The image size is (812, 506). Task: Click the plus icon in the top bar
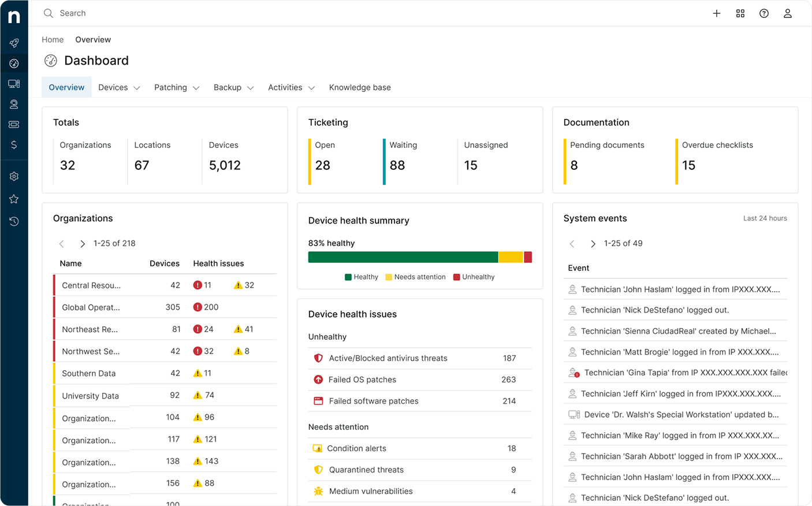[x=716, y=13]
